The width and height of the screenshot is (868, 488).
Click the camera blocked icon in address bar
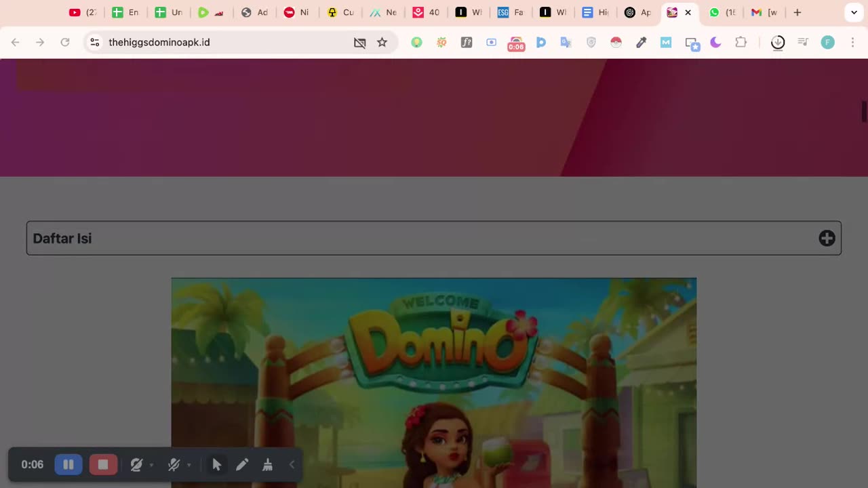[x=359, y=42]
